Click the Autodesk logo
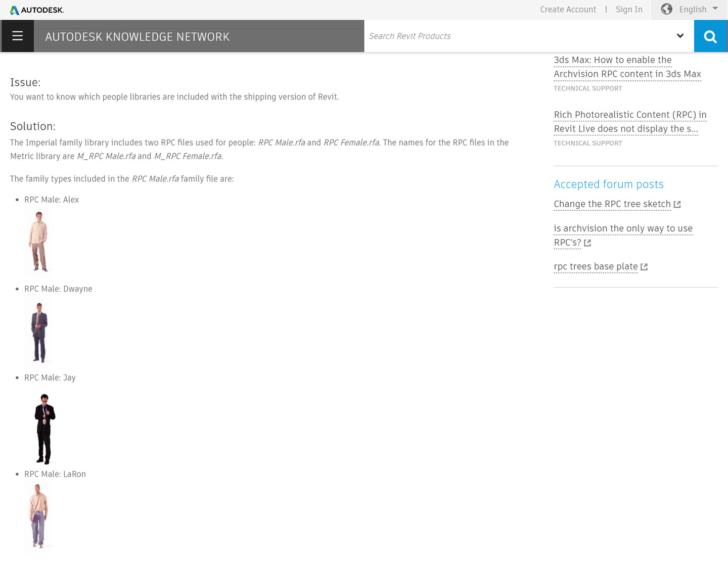 [x=37, y=10]
